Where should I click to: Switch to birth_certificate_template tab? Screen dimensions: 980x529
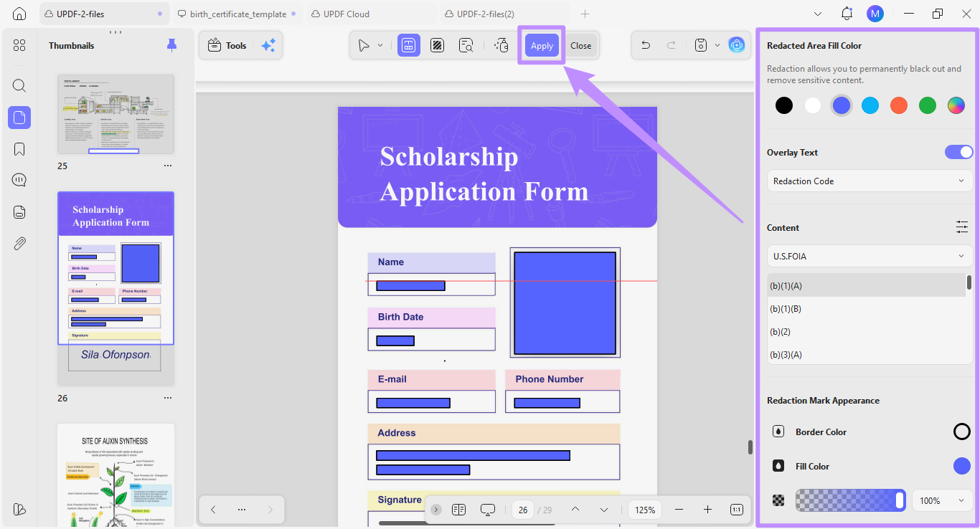point(238,14)
